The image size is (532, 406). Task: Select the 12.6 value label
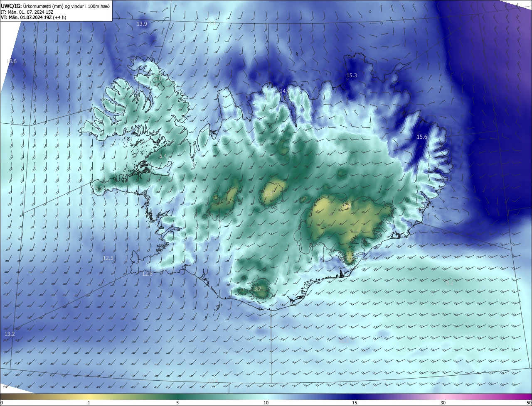pyautogui.click(x=147, y=274)
